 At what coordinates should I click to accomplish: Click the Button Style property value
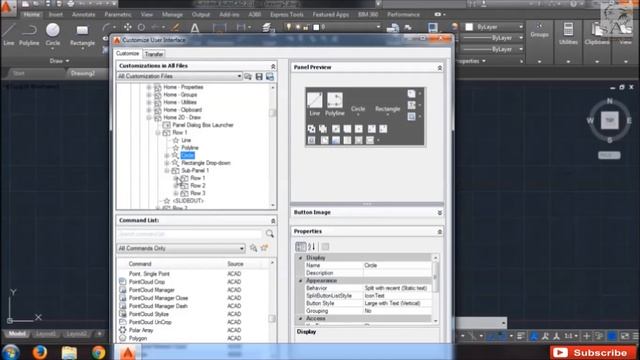coord(397,303)
